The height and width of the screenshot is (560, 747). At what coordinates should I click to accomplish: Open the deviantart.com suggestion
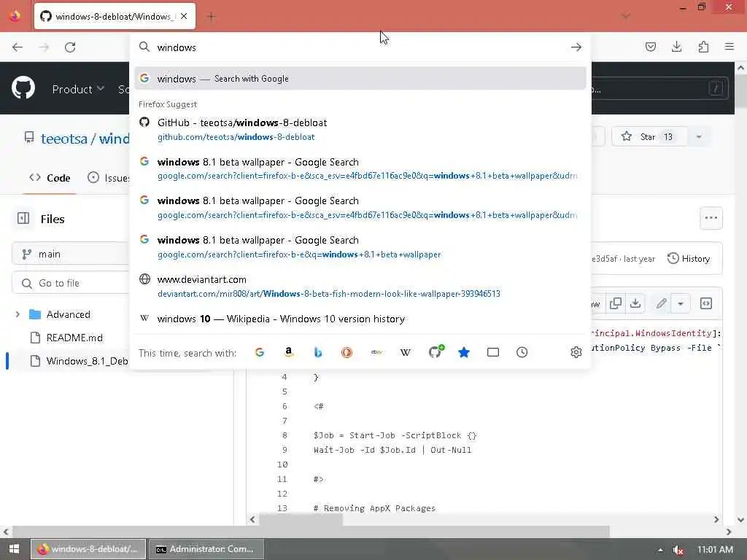pyautogui.click(x=360, y=286)
